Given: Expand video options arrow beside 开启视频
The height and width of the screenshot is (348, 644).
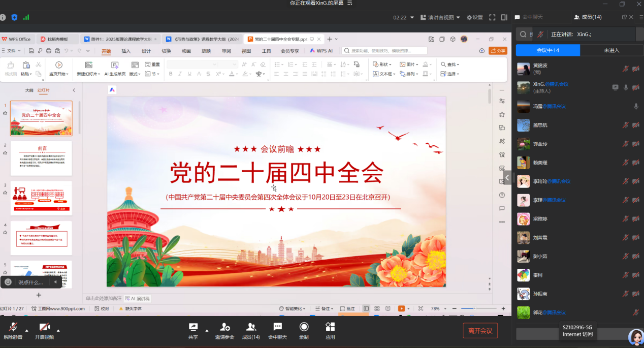Looking at the screenshot, I should coord(58,331).
